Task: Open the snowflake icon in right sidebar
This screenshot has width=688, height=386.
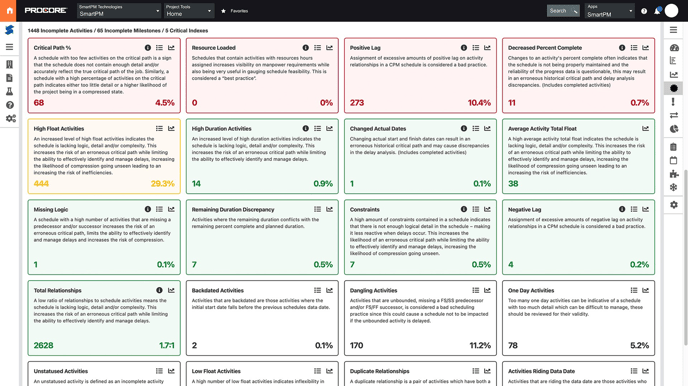Action: point(674,187)
